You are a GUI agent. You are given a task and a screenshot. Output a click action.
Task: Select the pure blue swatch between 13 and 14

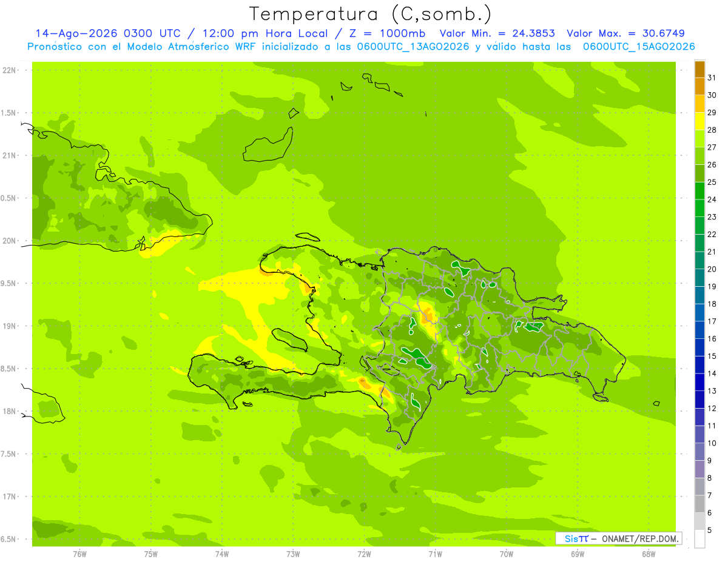(x=699, y=383)
